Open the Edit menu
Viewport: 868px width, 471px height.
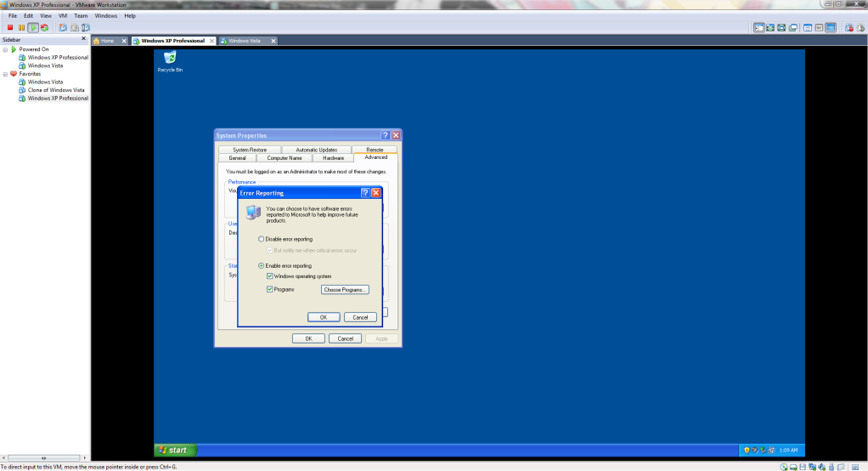28,15
